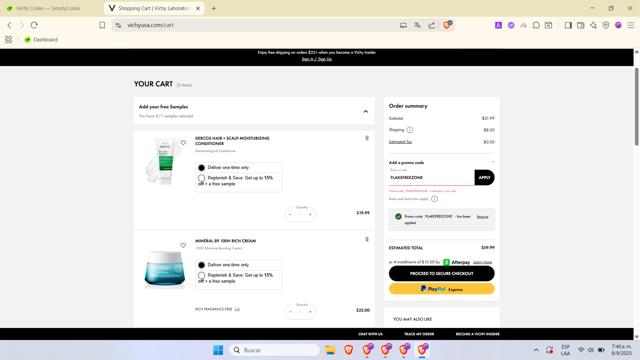Viewport: 640px width, 360px height.
Task: Select 'Deliver one-time only' for Mineral 89 cream
Action: point(202,265)
